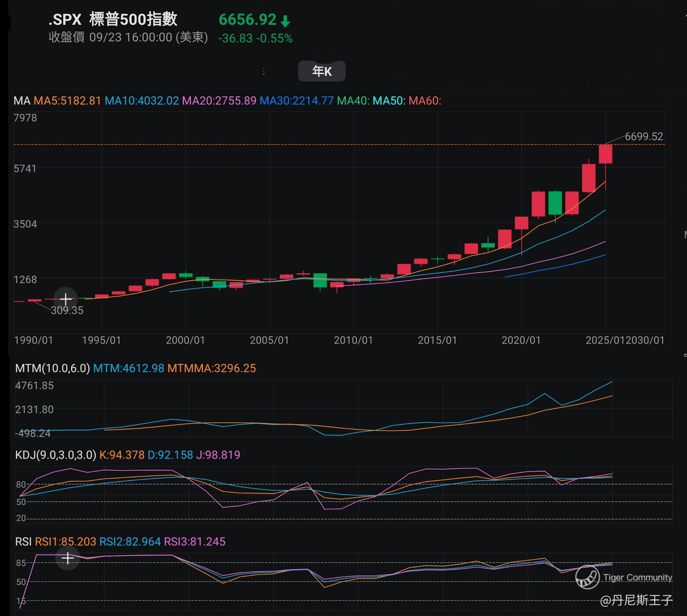Click the orange MTMMA:3296.25 value label

click(x=212, y=368)
